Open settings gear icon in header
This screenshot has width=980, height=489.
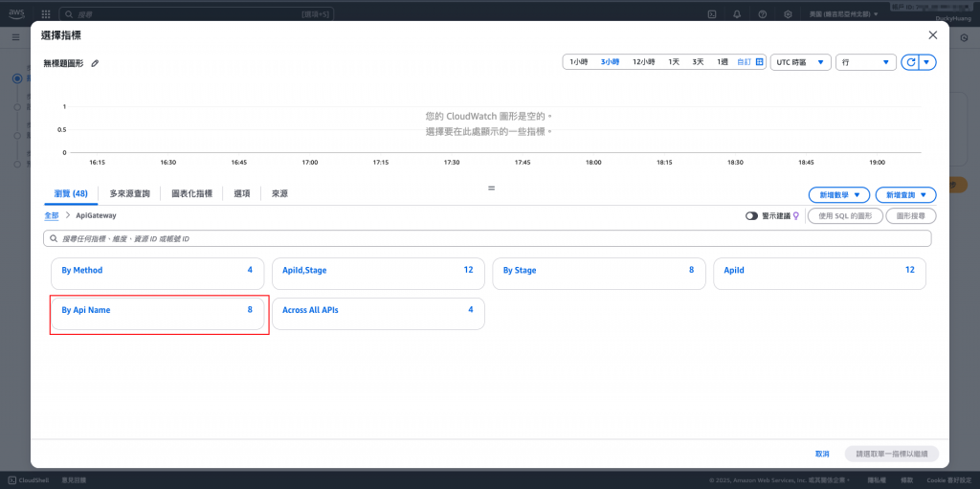[789, 13]
